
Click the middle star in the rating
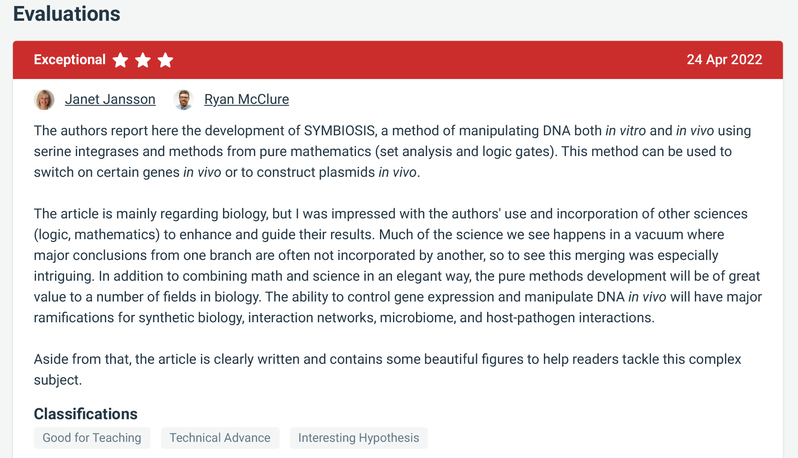tap(143, 60)
